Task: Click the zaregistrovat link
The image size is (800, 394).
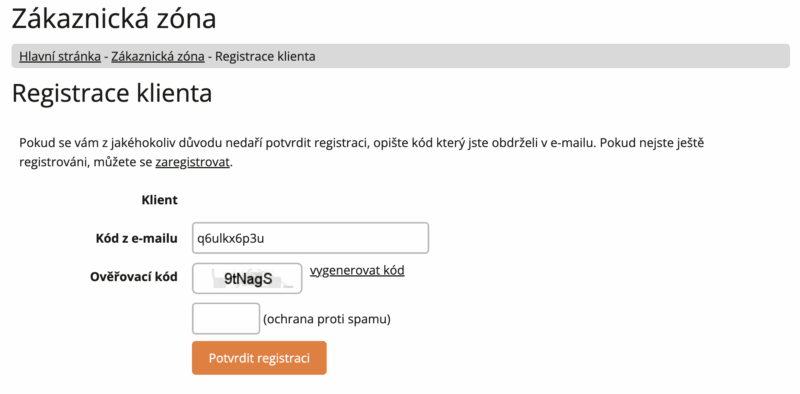Action: [192, 163]
